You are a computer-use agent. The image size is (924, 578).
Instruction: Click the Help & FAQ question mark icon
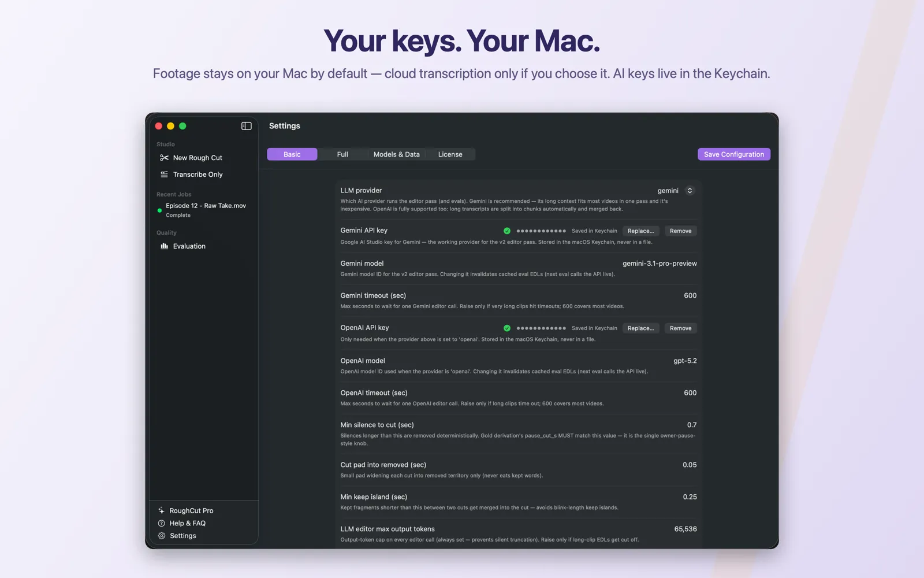pos(161,523)
